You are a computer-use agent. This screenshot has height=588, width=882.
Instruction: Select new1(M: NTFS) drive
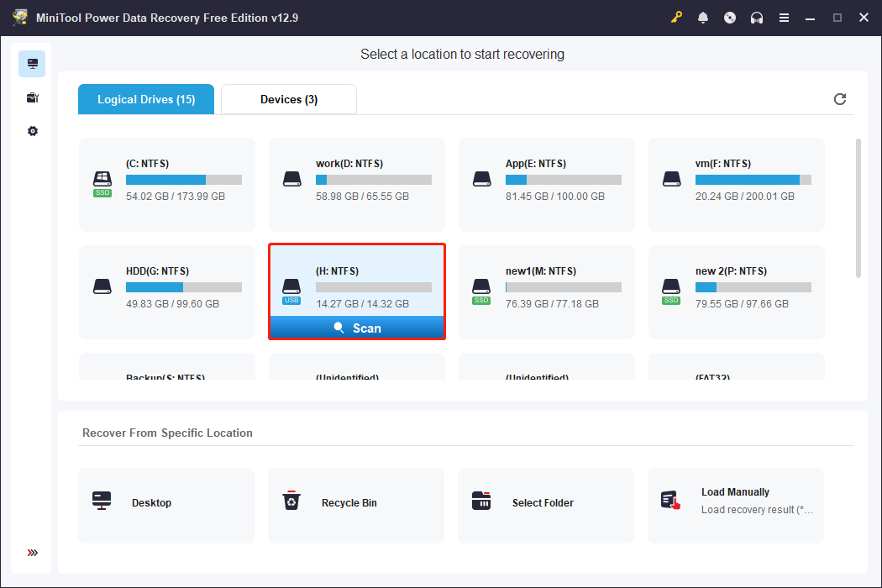tap(547, 292)
